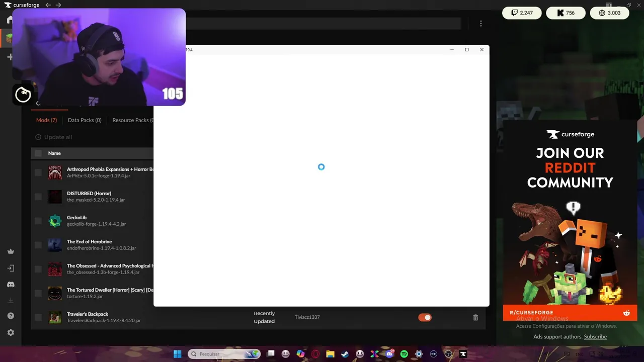Select the DISTURBED (Horror) mod name
644x362 pixels.
tap(89, 194)
